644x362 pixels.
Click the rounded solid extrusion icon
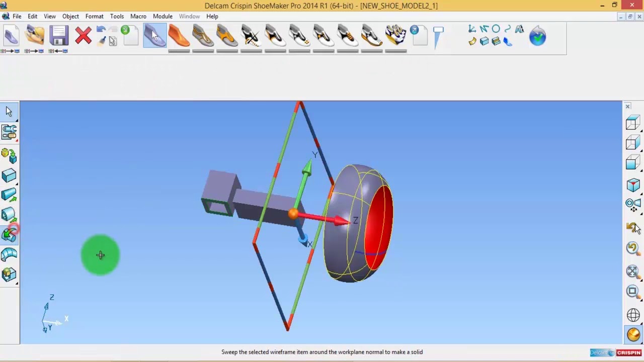click(9, 215)
